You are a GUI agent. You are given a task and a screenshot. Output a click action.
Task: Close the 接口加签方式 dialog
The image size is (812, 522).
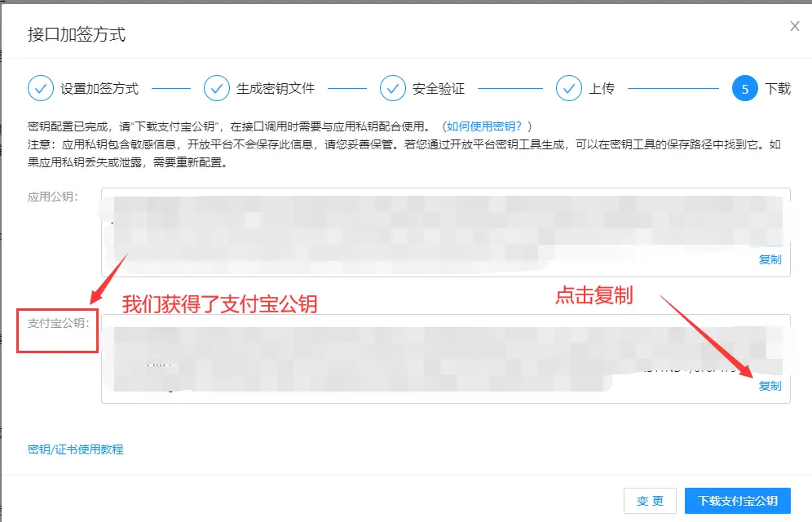pos(795,25)
